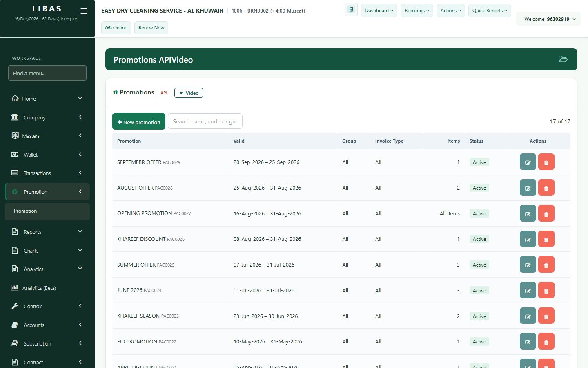Screen dimensions: 588x368
Task: Expand the Transactions sidebar menu
Action: (47, 173)
